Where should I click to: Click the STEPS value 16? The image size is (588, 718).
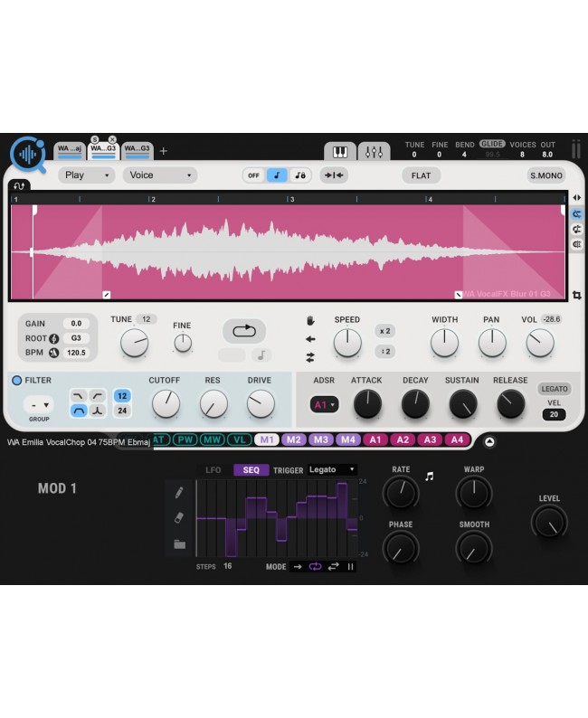point(228,566)
